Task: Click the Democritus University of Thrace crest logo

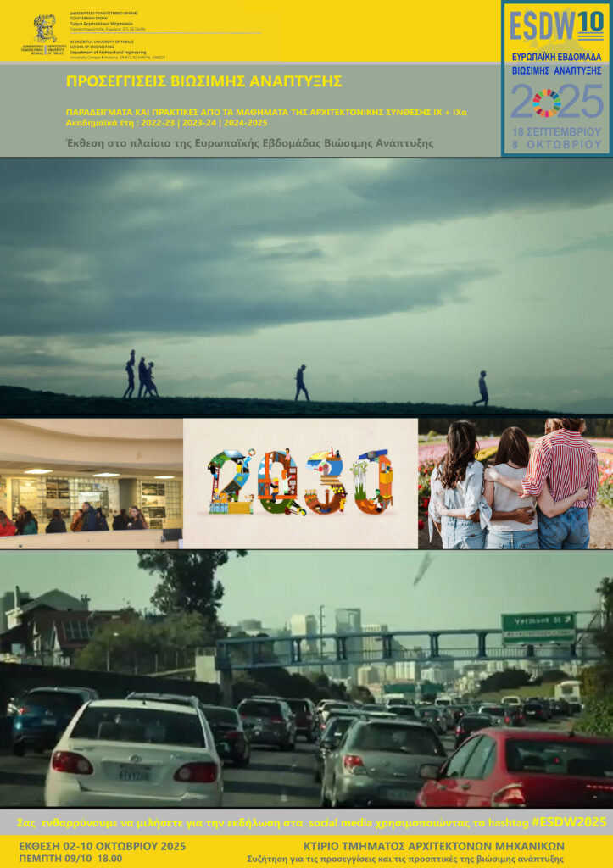Action: click(x=45, y=29)
